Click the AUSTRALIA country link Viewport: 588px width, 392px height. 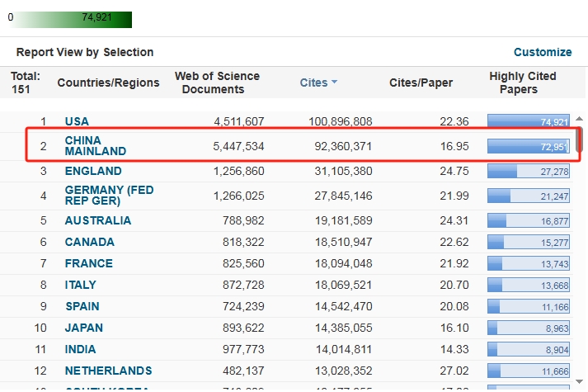(x=97, y=220)
